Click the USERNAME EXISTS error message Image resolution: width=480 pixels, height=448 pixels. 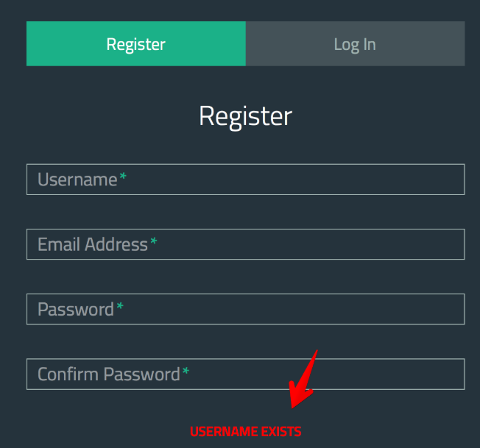245,432
